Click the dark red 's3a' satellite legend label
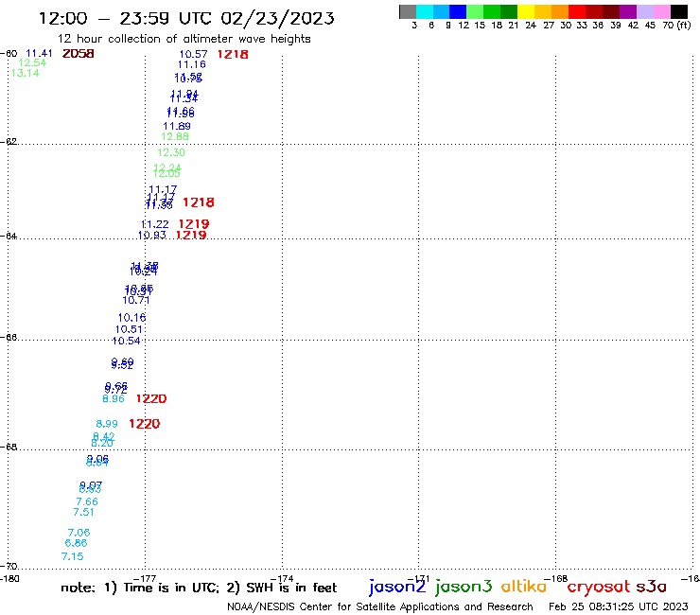The height and width of the screenshot is (615, 700). point(651,587)
